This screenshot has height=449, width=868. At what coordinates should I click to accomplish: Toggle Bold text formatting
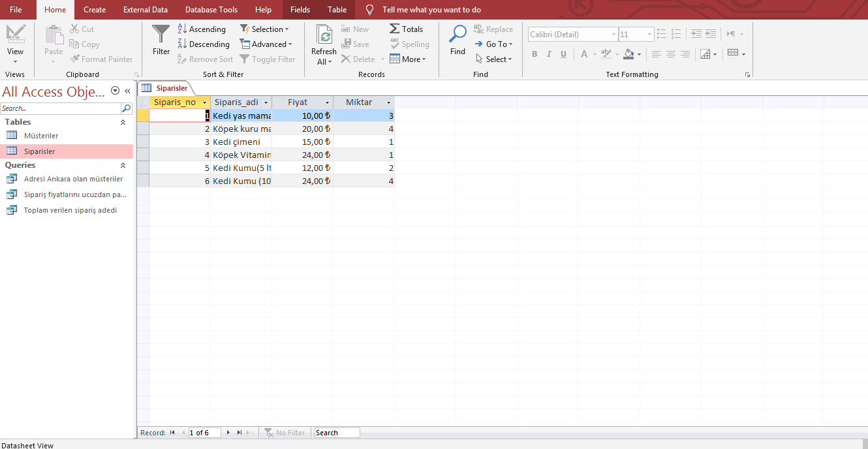[535, 54]
